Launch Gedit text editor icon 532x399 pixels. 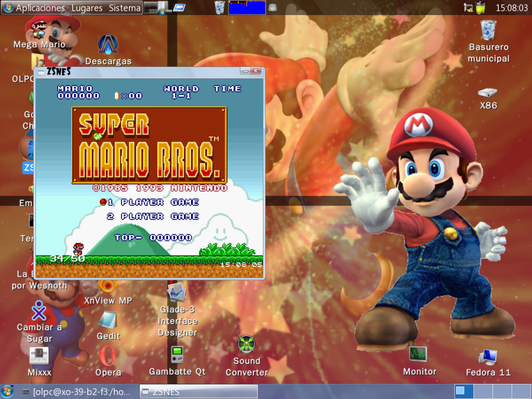pos(108,326)
